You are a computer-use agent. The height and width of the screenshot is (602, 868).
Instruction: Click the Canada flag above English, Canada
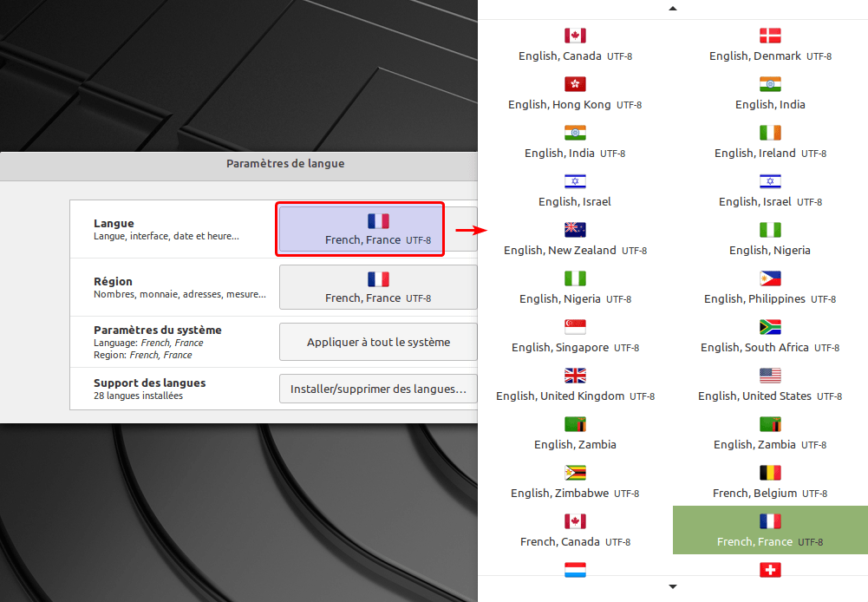click(575, 36)
